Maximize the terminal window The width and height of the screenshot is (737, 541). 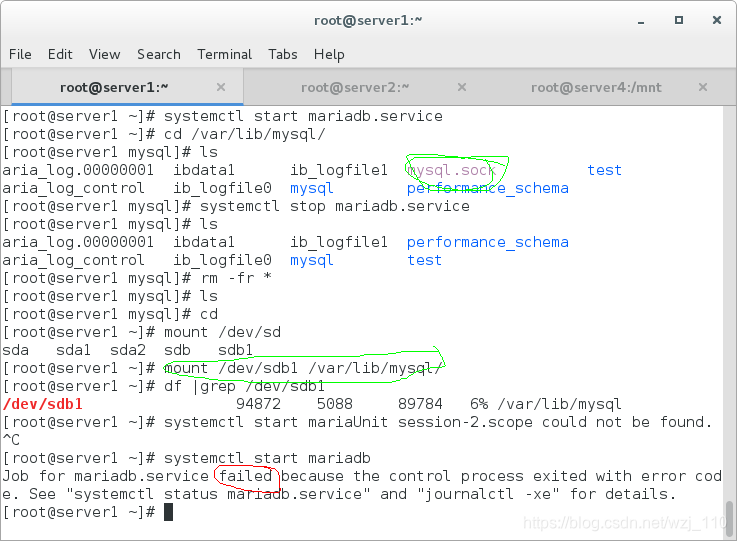pos(679,20)
